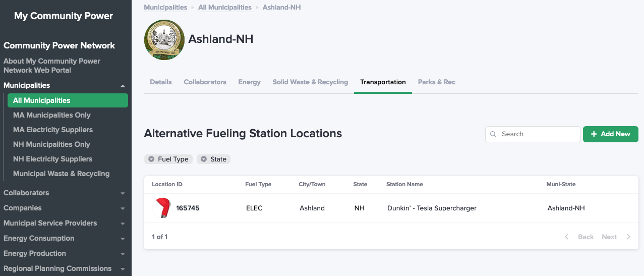Switch to the Solid Waste & Recycling tab

310,82
